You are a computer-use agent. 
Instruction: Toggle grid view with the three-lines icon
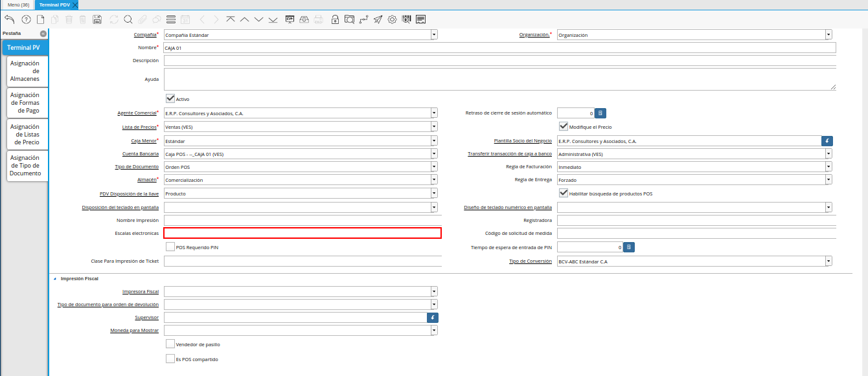tap(170, 19)
